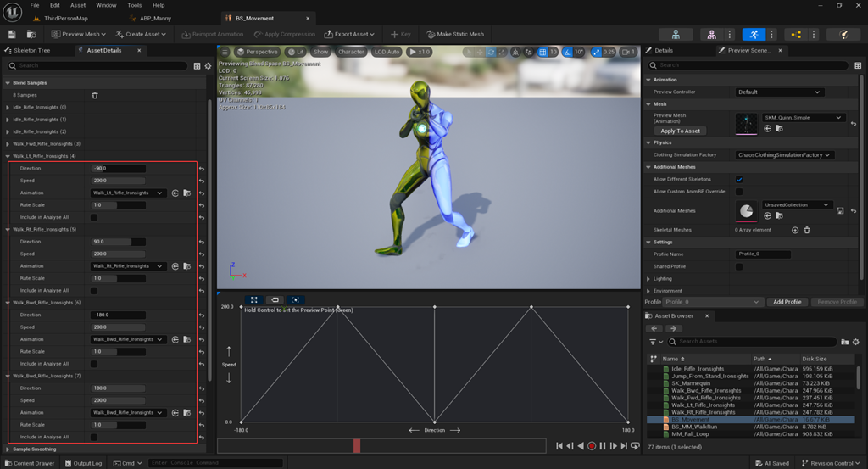This screenshot has height=469, width=868.
Task: Click the Add Profile button
Action: coord(787,302)
